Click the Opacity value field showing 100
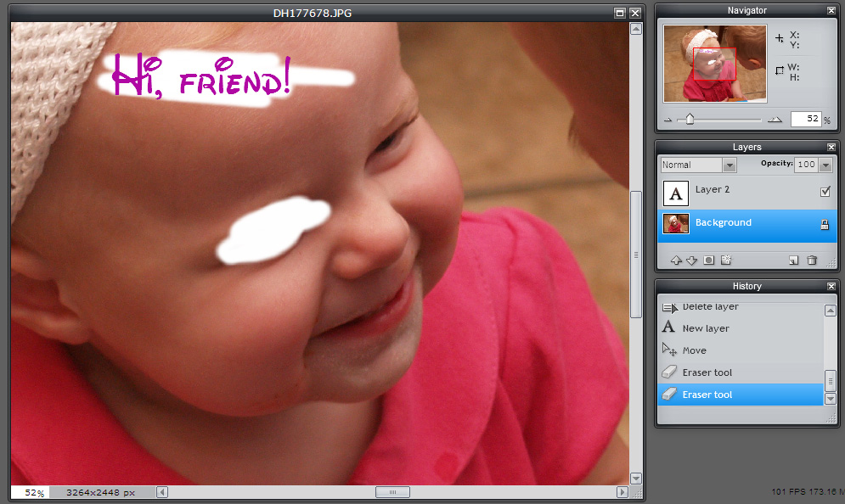This screenshot has width=845, height=504. click(806, 165)
